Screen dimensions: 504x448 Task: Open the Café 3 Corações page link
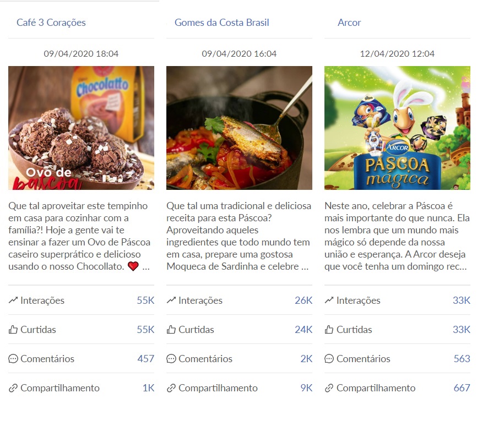51,23
